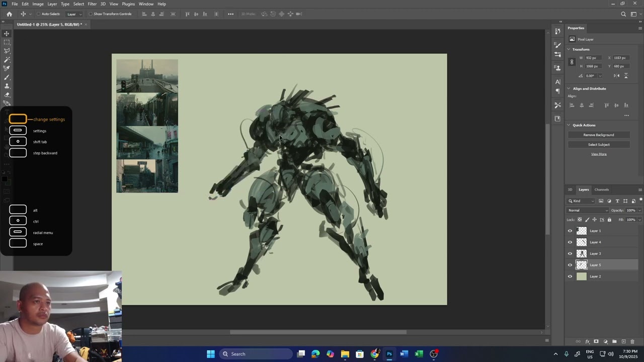Click the Windows Search box
Image resolution: width=644 pixels, height=362 pixels.
tap(256, 354)
